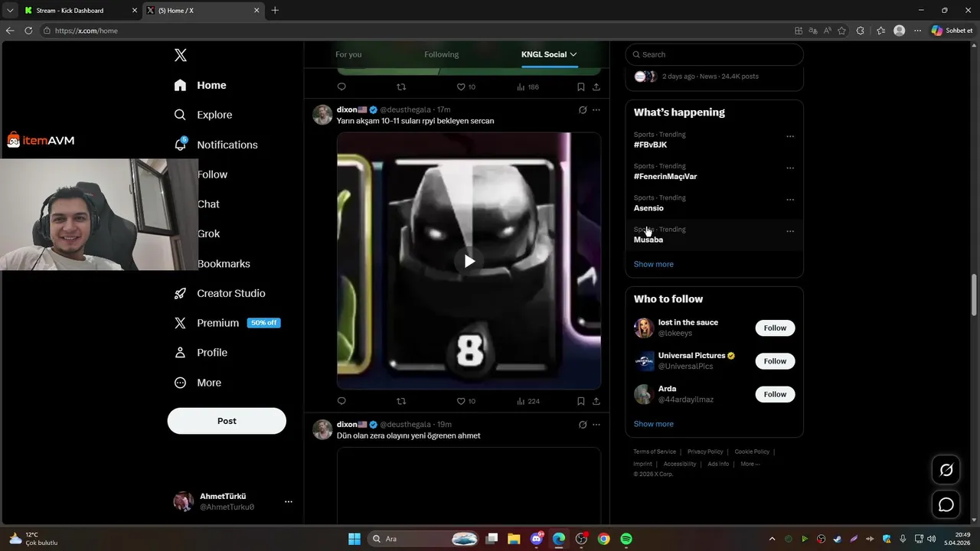Open Grok icon on Yarın akşam post
980x551 pixels.
tap(583, 110)
